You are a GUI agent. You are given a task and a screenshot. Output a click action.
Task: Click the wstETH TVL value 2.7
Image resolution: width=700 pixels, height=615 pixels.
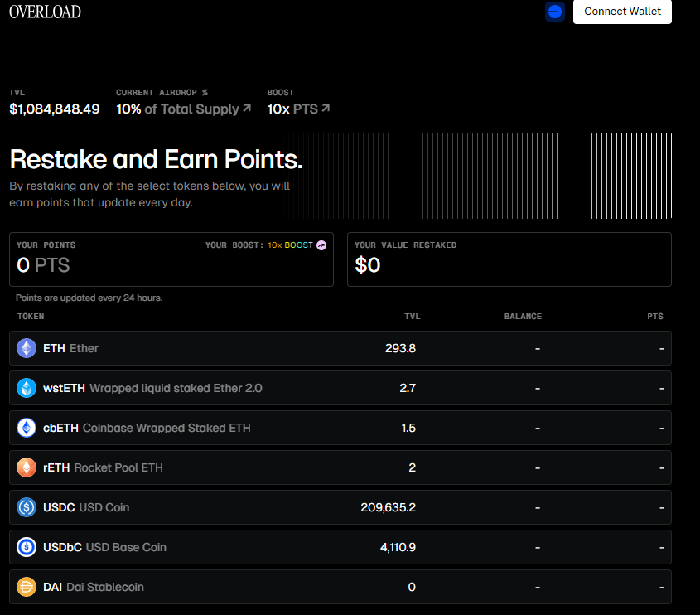[x=408, y=388]
